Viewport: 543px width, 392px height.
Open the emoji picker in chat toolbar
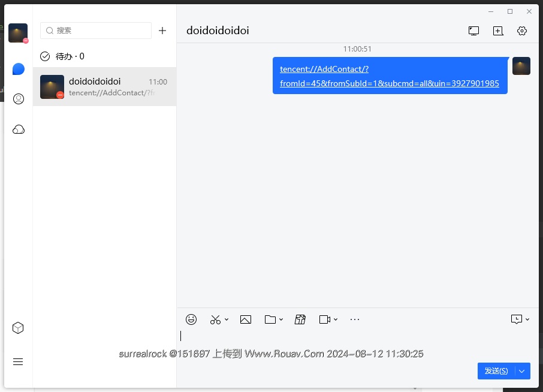pos(191,319)
